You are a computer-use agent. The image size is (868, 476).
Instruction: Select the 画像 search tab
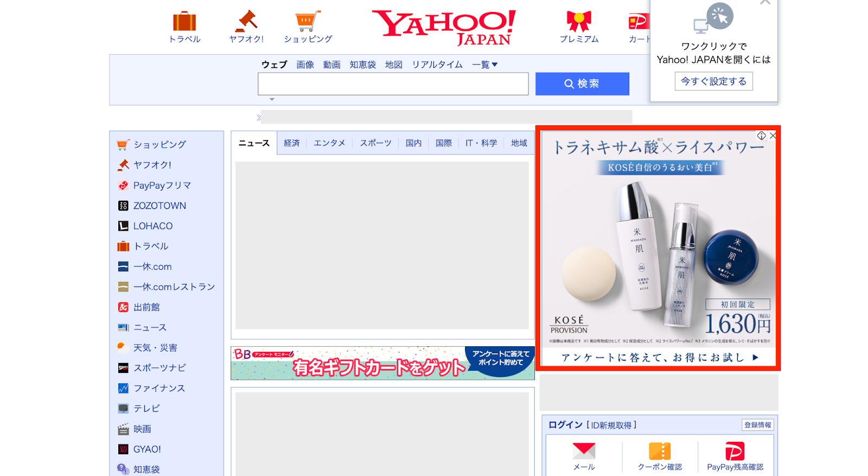click(305, 65)
